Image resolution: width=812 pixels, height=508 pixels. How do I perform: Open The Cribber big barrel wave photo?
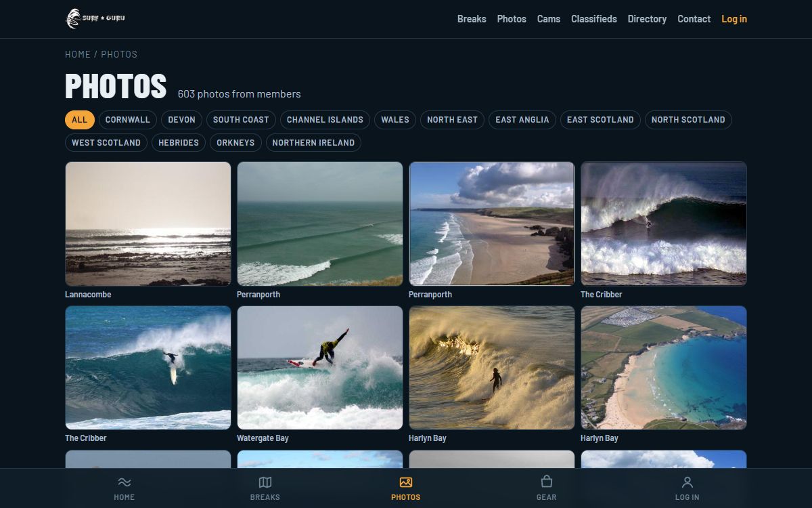click(664, 224)
